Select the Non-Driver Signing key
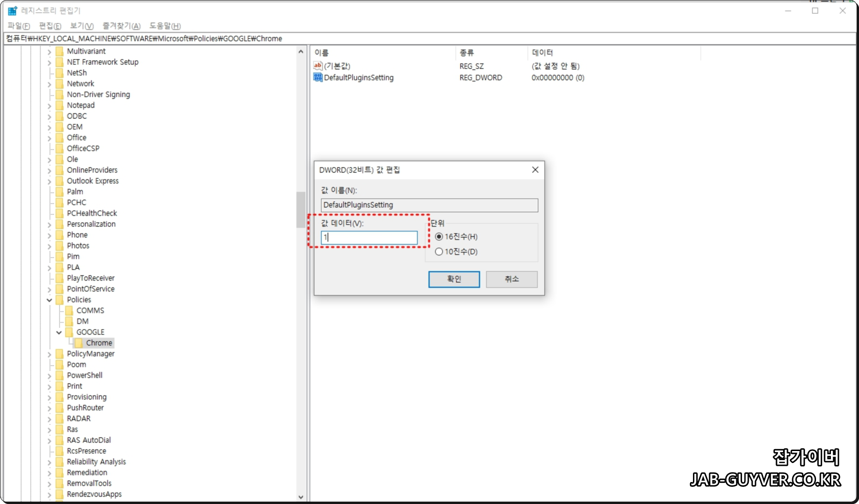859x504 pixels. point(98,94)
